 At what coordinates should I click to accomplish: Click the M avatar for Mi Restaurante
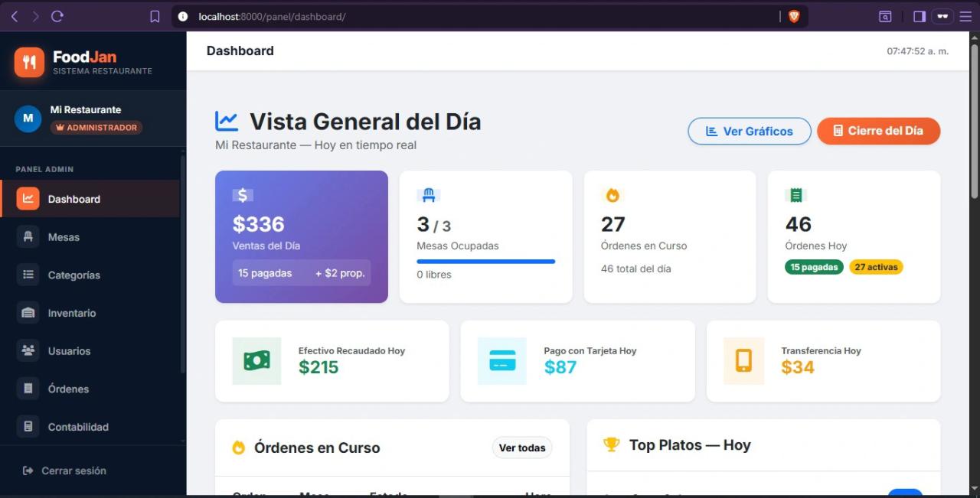click(x=28, y=119)
